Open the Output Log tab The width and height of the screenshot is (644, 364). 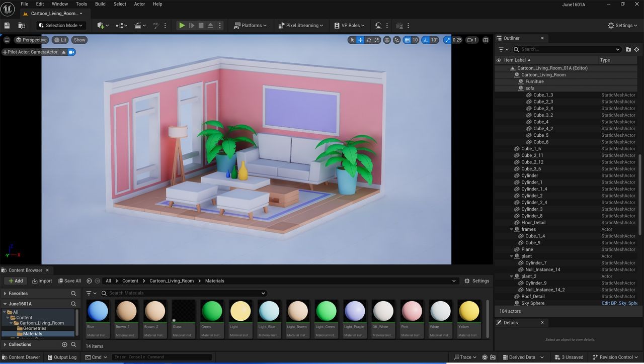[x=62, y=357]
